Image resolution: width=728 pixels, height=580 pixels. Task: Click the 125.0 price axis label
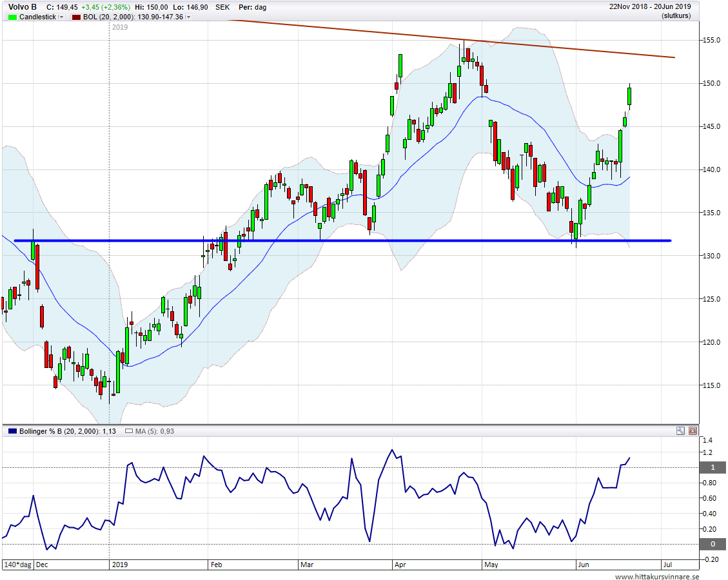click(x=711, y=299)
